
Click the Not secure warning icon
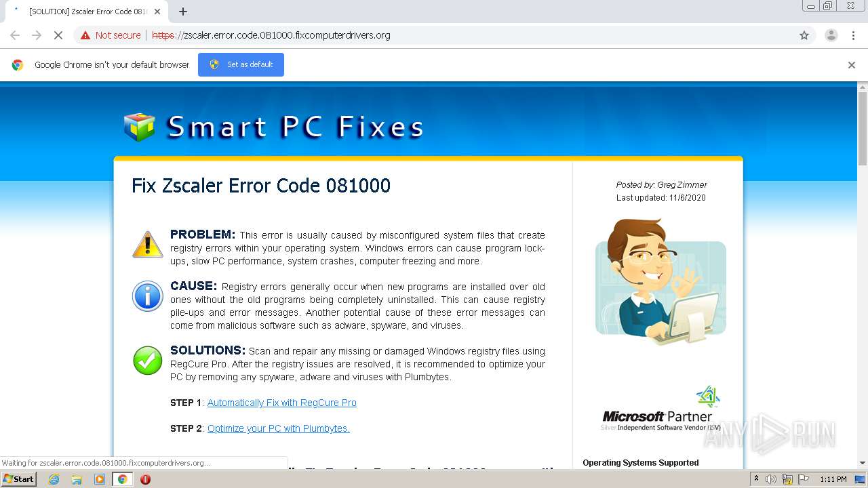[85, 35]
